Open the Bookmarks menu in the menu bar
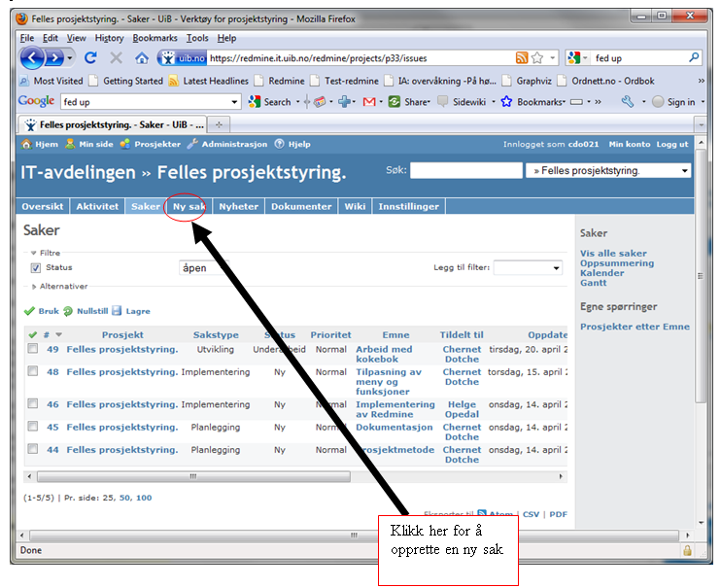721x588 pixels. point(155,38)
